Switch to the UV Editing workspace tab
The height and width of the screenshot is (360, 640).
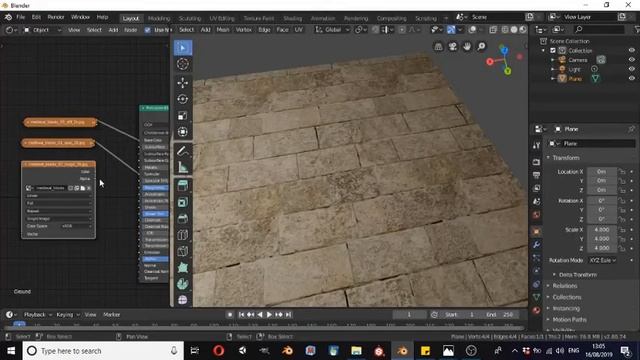[x=222, y=18]
